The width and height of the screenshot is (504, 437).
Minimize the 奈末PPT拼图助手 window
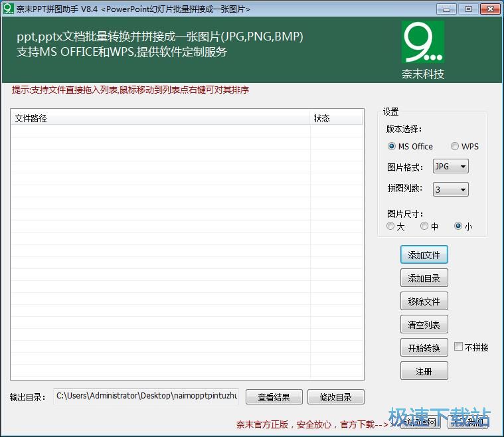click(446, 9)
